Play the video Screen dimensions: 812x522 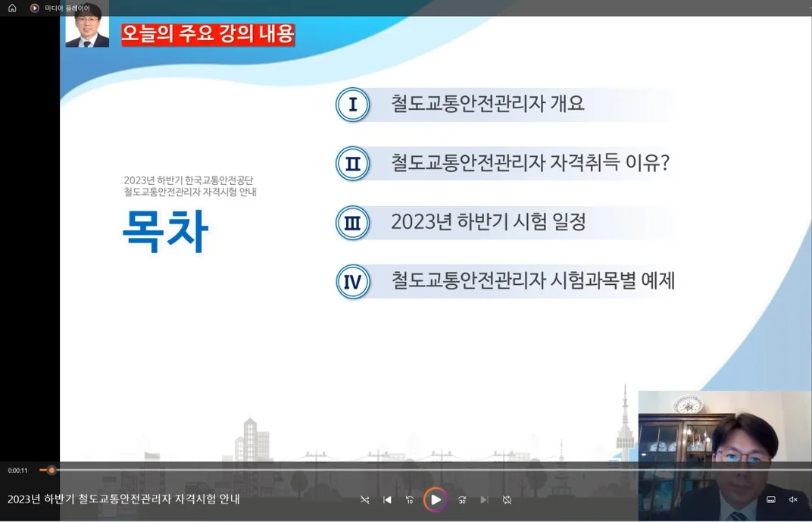(436, 500)
